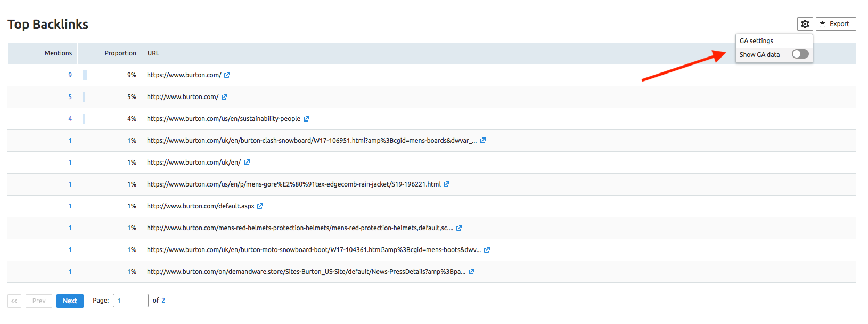The height and width of the screenshot is (324, 868).
Task: Open mentions count 1 for default.aspx row
Action: (70, 206)
